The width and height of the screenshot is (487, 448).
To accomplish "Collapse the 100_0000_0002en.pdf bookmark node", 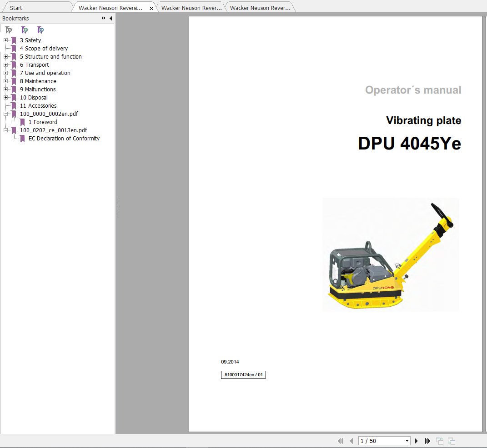I will 5,114.
